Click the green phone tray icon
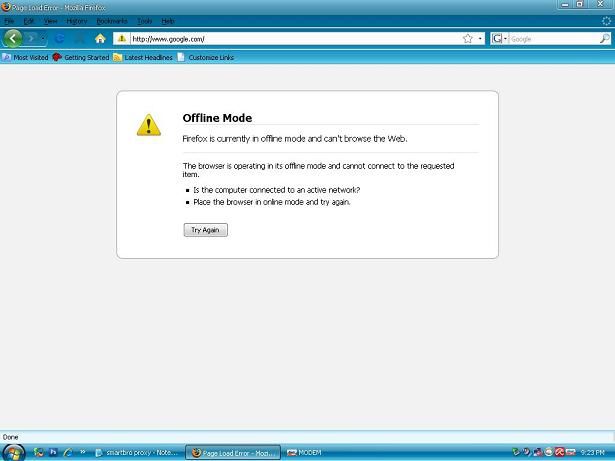615x461 pixels. pyautogui.click(x=516, y=452)
